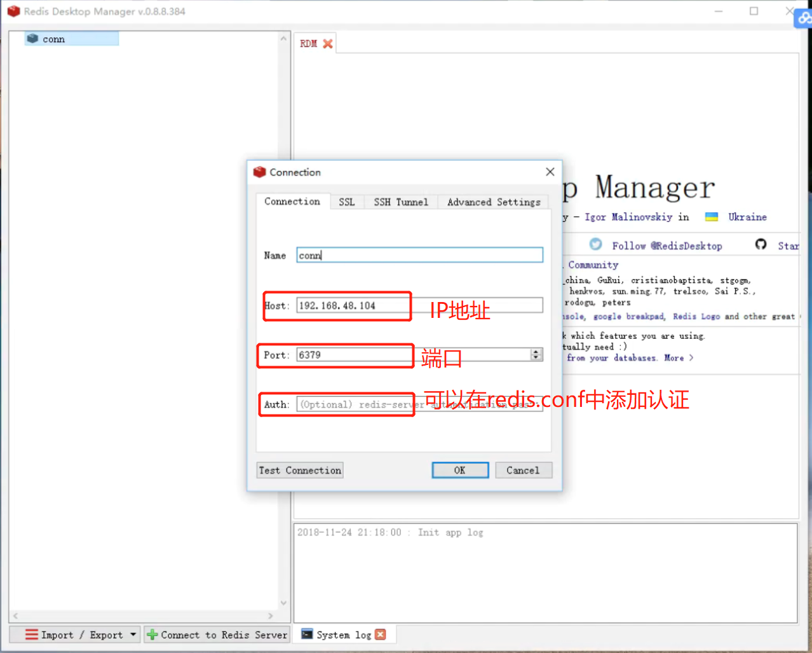Click the blue cloud icon at top right
The image size is (812, 653).
[804, 18]
